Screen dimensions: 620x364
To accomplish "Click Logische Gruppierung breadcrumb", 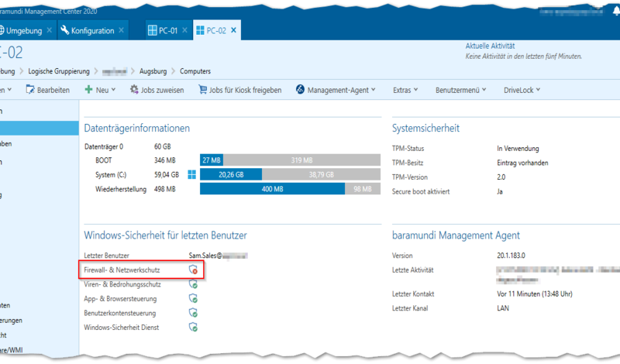I will [x=59, y=71].
